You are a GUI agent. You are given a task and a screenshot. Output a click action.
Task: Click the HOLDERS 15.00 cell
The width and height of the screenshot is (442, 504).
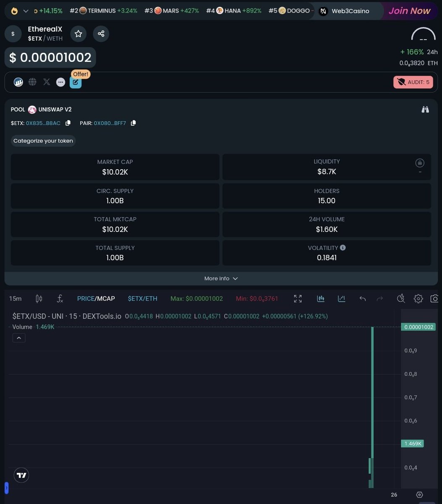(327, 196)
